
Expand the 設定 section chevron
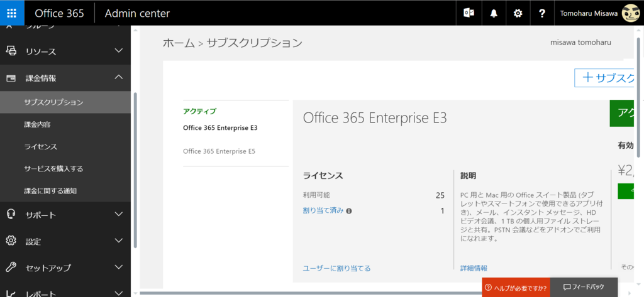click(x=119, y=240)
